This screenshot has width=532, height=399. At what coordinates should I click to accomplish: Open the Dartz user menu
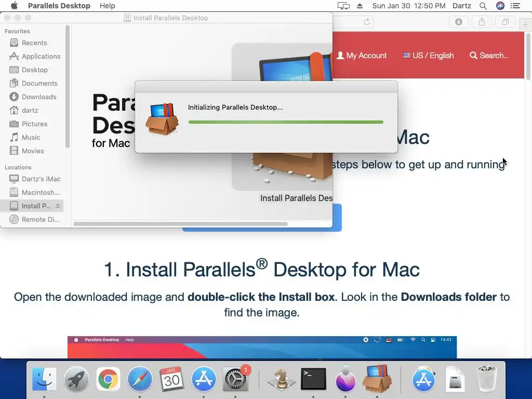[x=462, y=6]
